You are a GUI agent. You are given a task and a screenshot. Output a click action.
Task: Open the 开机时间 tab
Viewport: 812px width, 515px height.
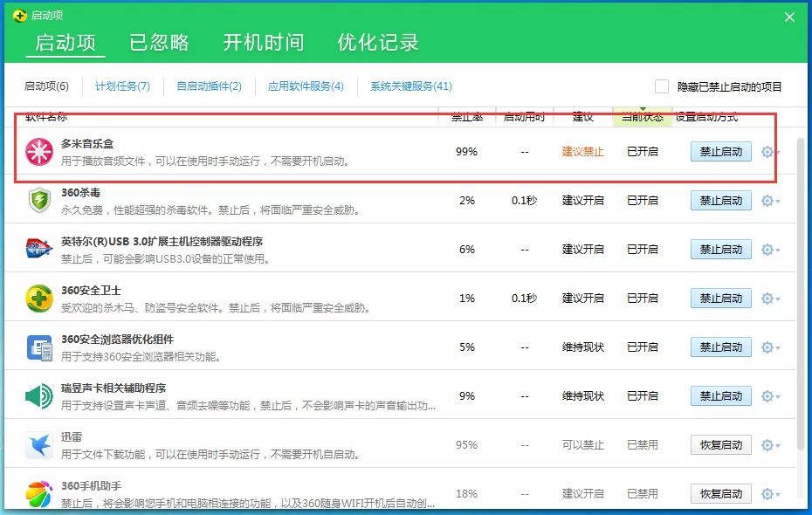click(x=263, y=43)
